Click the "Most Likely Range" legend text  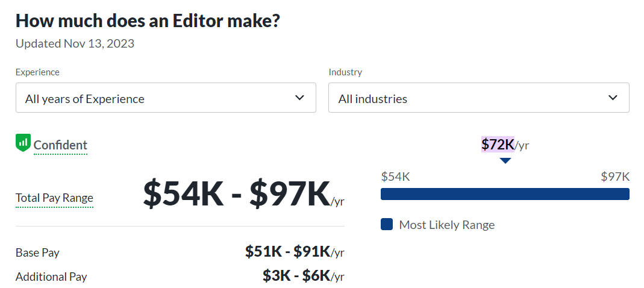(x=446, y=225)
